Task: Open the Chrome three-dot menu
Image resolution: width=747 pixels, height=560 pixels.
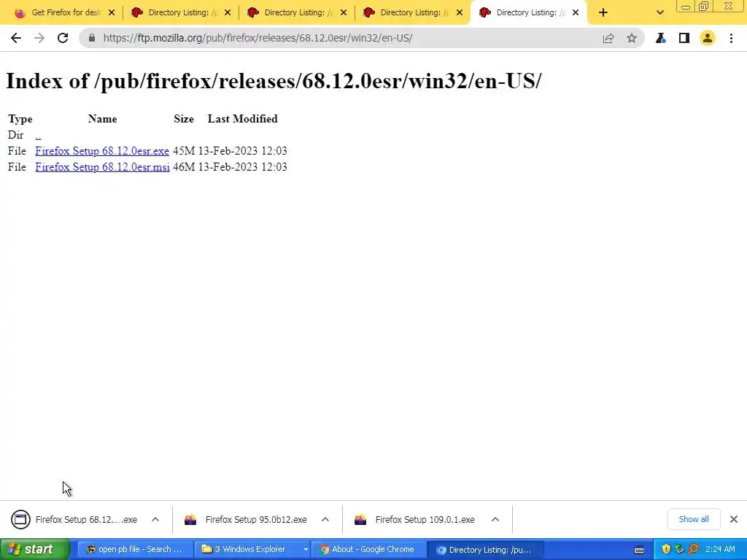Action: tap(731, 38)
